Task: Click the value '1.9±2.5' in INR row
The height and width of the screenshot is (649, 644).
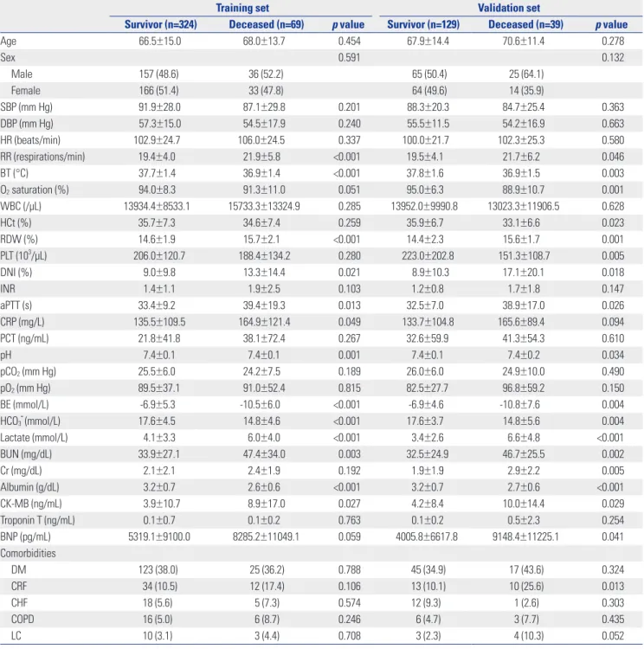Action: coord(264,289)
